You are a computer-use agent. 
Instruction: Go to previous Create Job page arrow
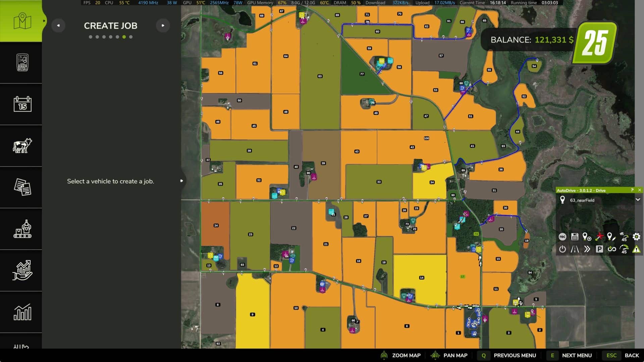[58, 25]
